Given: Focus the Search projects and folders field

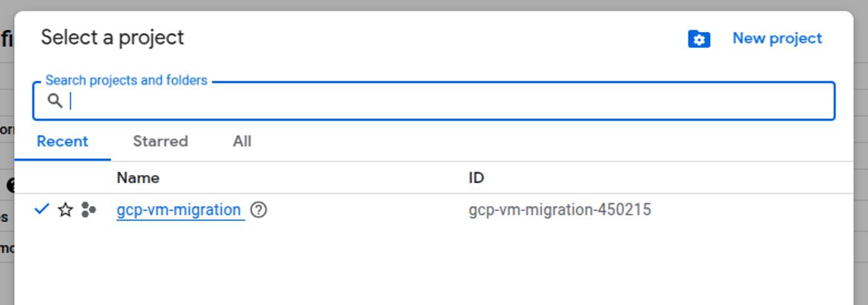Looking at the screenshot, I should click(434, 101).
